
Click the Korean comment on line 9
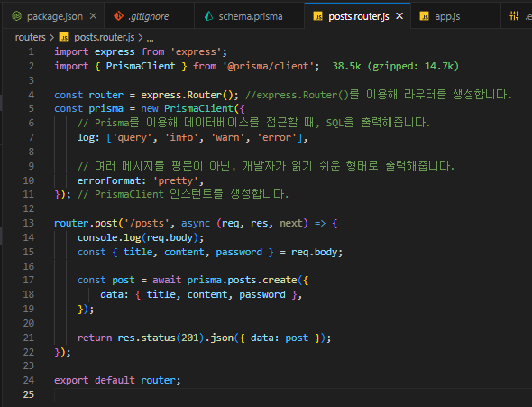tap(266, 166)
